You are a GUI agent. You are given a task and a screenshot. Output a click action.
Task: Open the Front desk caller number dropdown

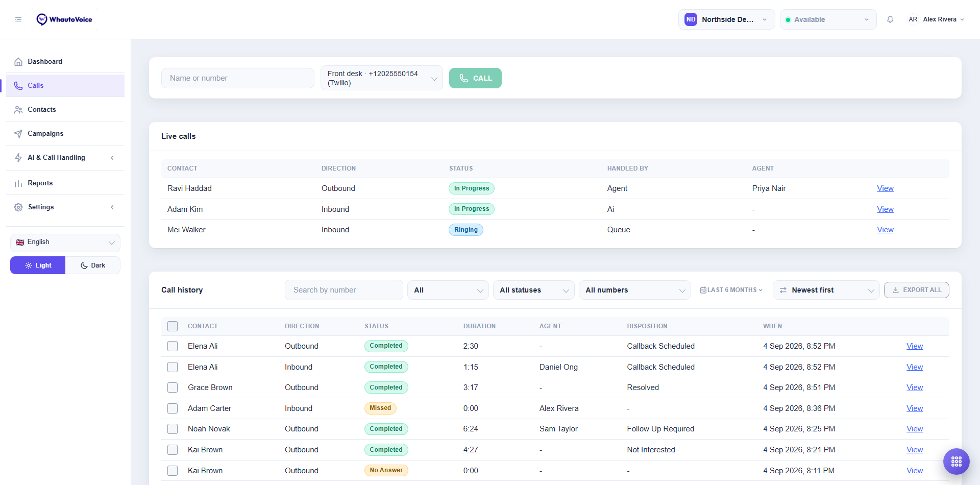[382, 78]
